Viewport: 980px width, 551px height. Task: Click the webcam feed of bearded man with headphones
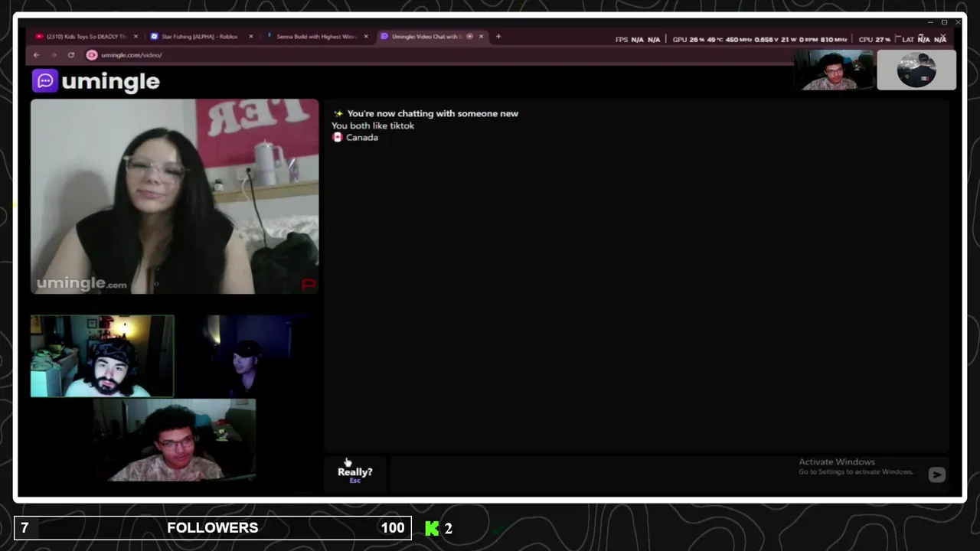click(103, 357)
